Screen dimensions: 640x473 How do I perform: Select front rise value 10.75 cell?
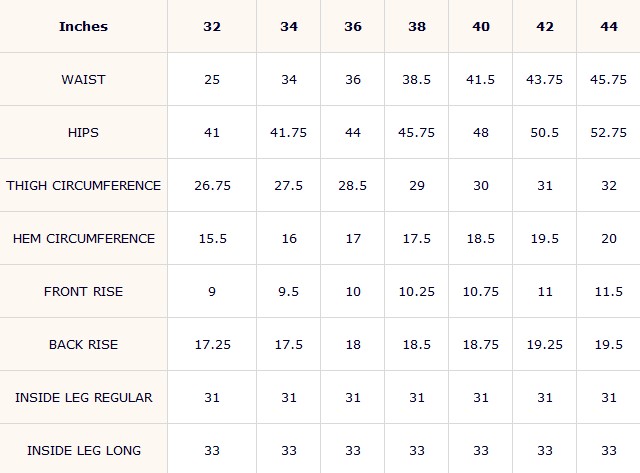[x=481, y=291]
